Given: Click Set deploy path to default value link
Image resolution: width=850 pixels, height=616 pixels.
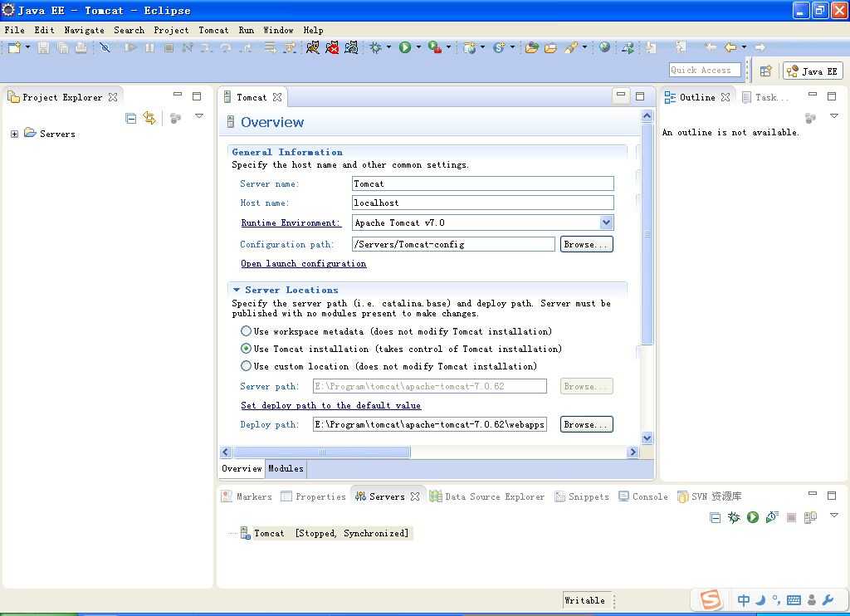Looking at the screenshot, I should click(330, 405).
